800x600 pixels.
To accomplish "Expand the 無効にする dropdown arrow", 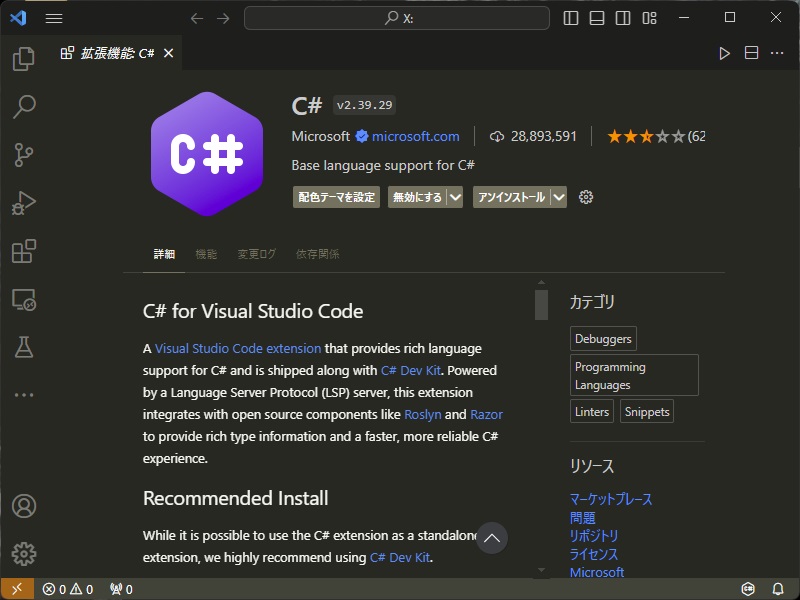I will (455, 197).
